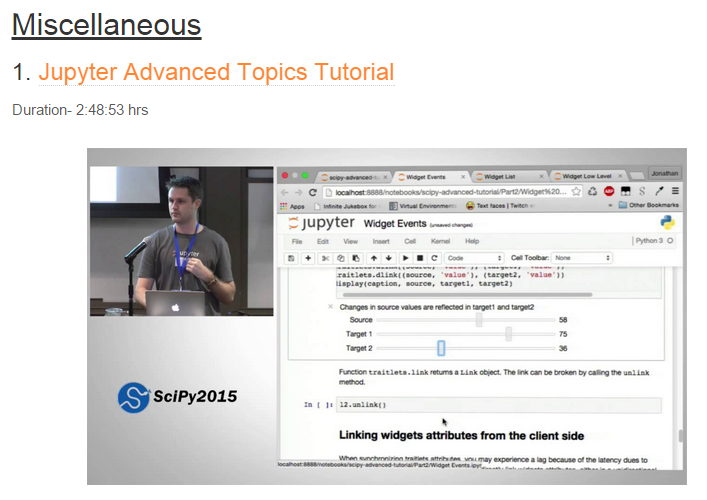Close the widget output area X
Viewport: 707px width, 500px height.
pos(331,307)
